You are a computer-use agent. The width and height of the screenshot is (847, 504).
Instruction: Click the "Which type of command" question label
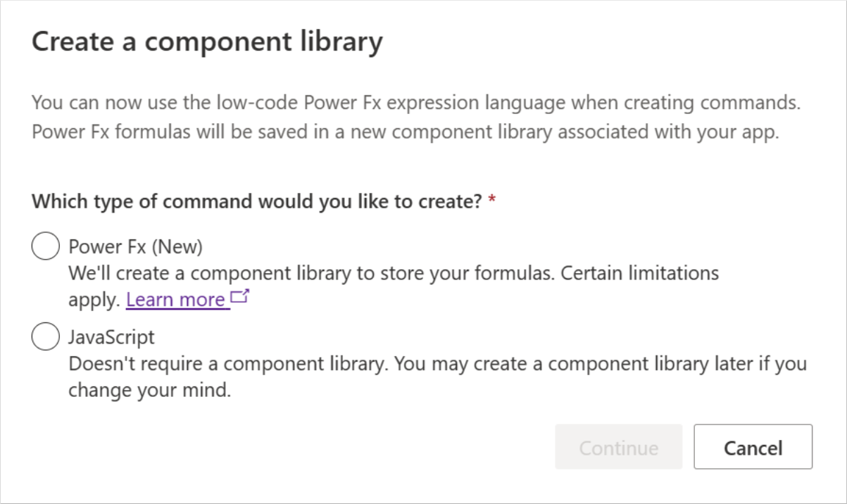point(257,202)
